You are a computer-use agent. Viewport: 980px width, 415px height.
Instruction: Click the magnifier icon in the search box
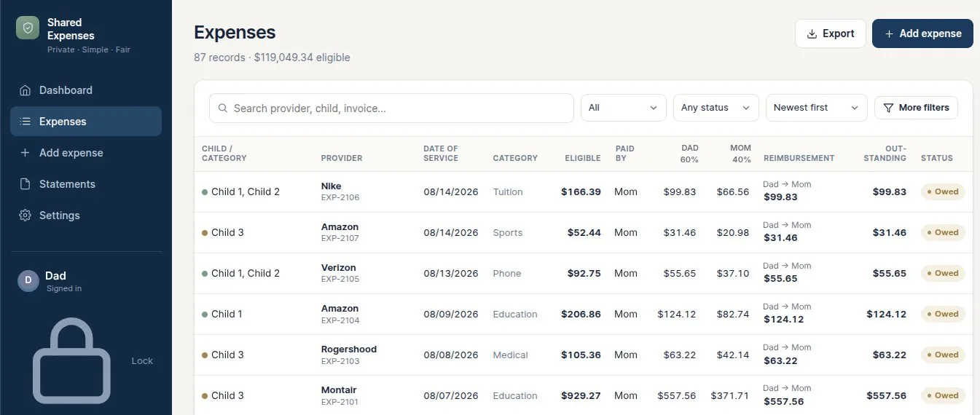coord(223,108)
